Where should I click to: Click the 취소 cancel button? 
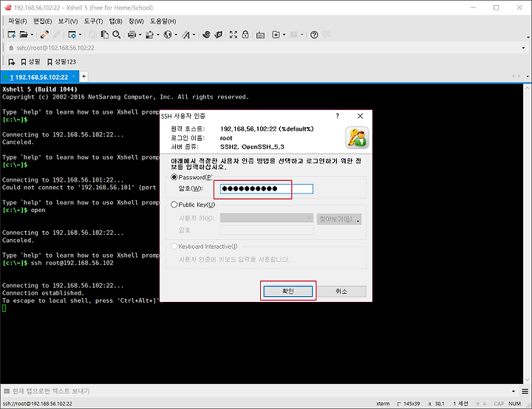(x=341, y=292)
